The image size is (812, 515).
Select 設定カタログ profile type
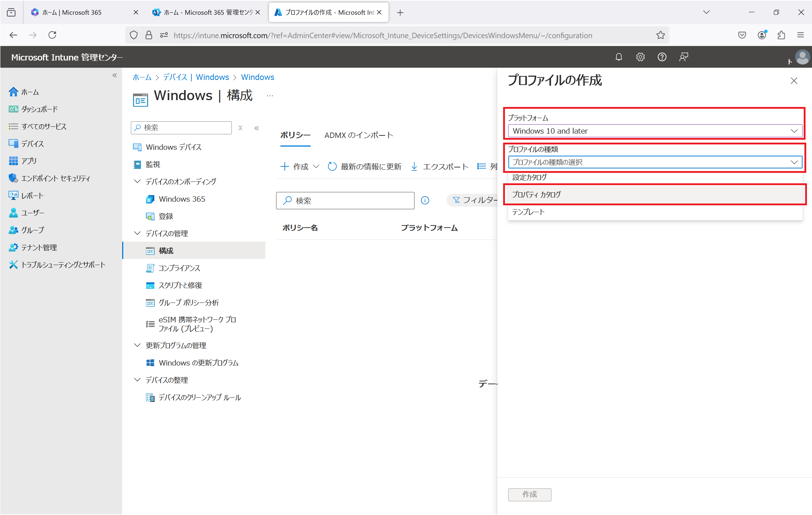click(x=655, y=177)
